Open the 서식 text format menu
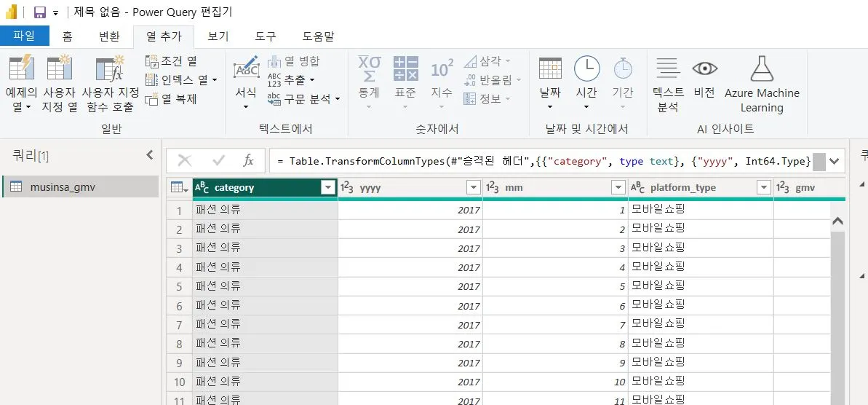The height and width of the screenshot is (405, 868). (x=247, y=83)
